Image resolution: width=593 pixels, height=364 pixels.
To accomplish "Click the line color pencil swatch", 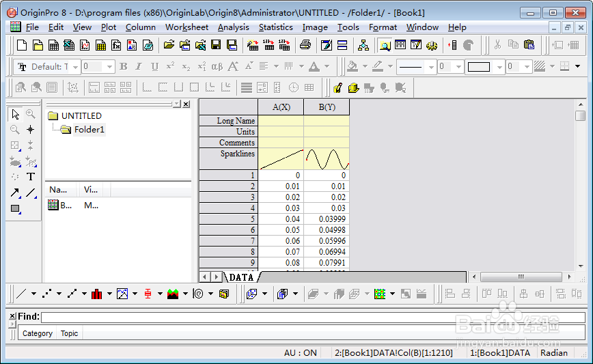I will pos(377,66).
